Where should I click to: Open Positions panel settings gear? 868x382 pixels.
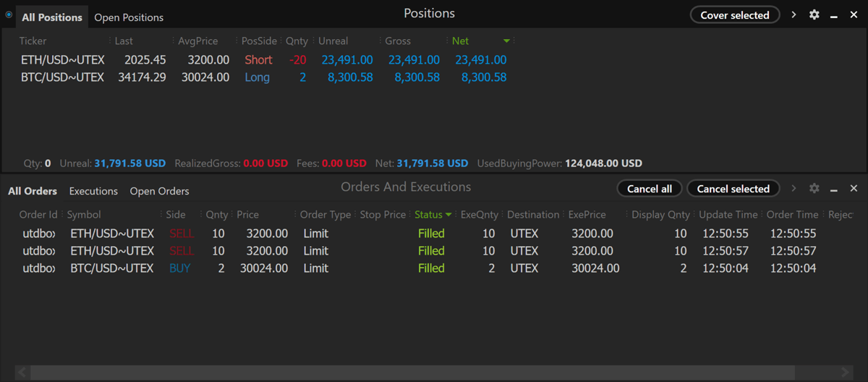(814, 14)
